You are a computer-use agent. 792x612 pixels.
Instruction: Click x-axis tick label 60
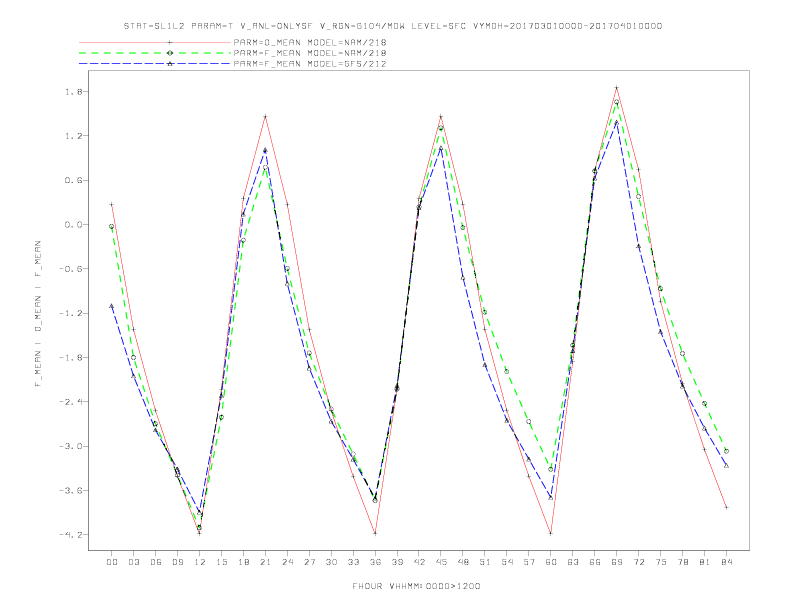point(551,562)
